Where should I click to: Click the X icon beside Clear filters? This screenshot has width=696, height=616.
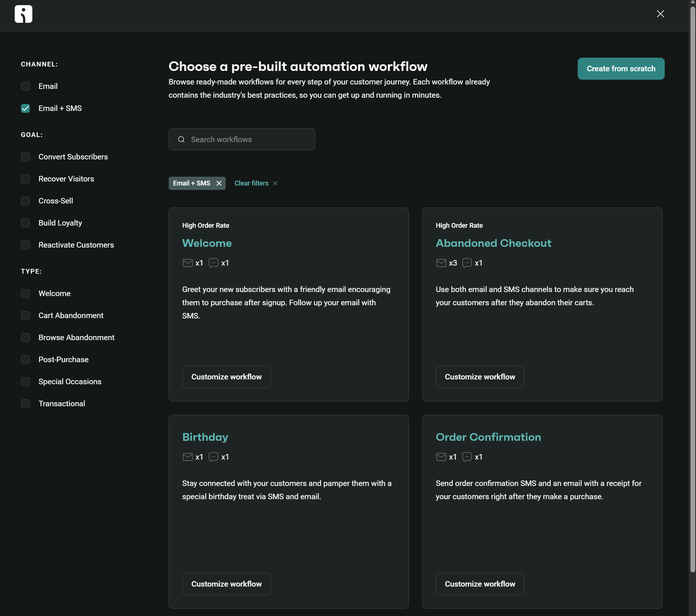(x=275, y=183)
